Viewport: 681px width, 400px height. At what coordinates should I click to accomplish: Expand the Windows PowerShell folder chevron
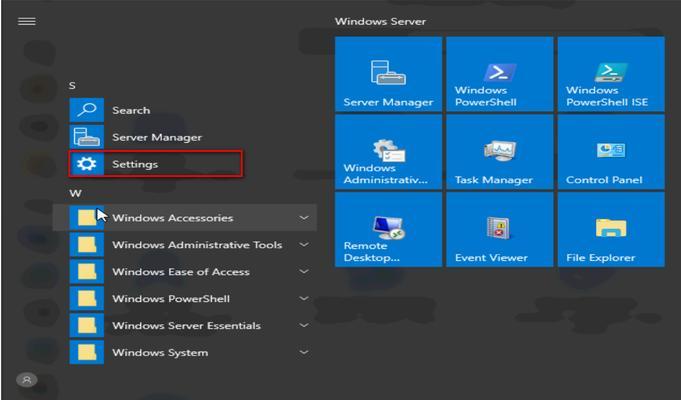click(x=304, y=298)
